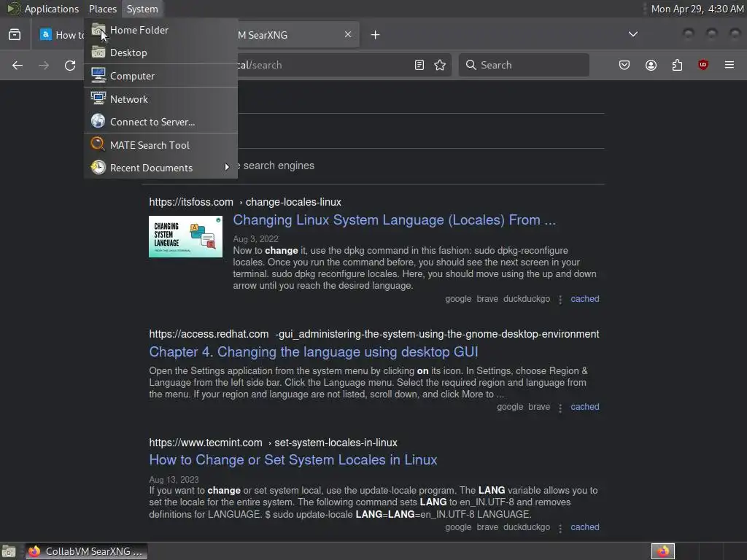Click the Desktop folder icon

(x=98, y=52)
